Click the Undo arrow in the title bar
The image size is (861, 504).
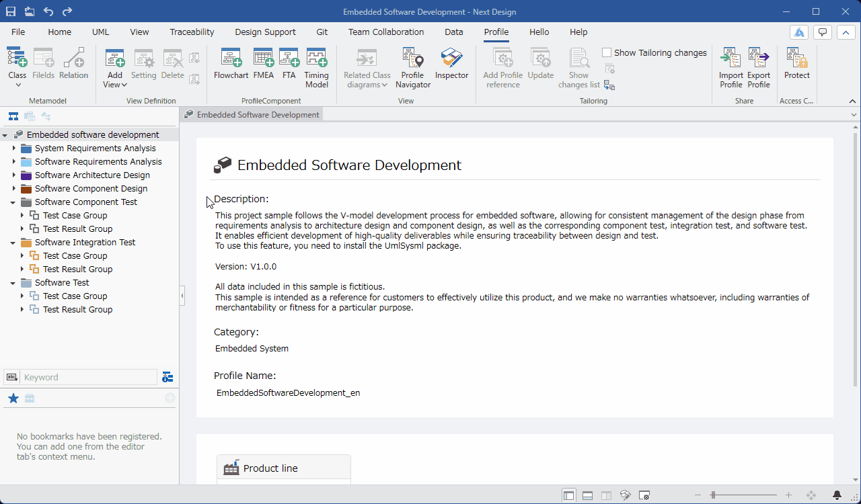coord(48,11)
